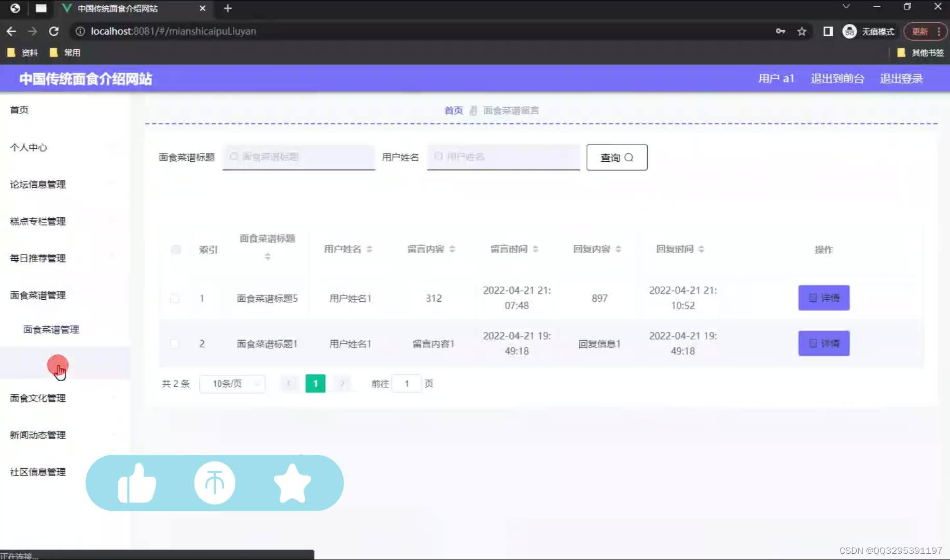Click the coin donate icon
Image resolution: width=950 pixels, height=560 pixels.
click(215, 483)
